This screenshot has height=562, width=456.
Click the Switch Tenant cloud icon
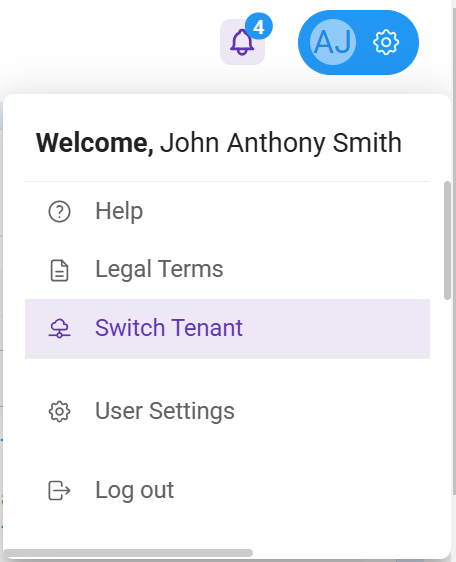[x=59, y=328]
